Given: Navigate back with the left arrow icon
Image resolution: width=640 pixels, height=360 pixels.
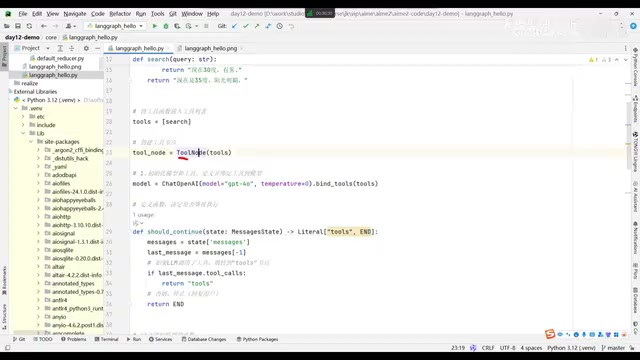Looking at the screenshot, I should click(x=44, y=26).
